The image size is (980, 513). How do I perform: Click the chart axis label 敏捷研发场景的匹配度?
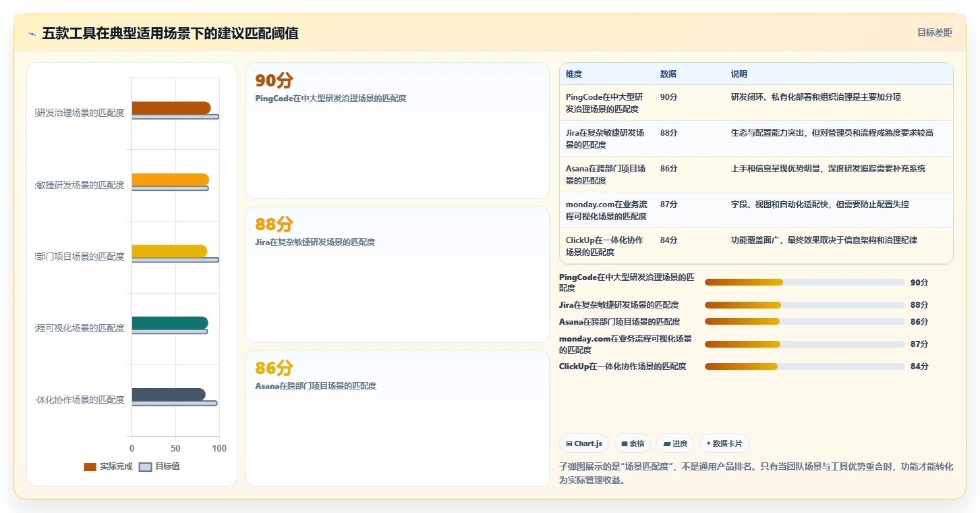pyautogui.click(x=80, y=185)
